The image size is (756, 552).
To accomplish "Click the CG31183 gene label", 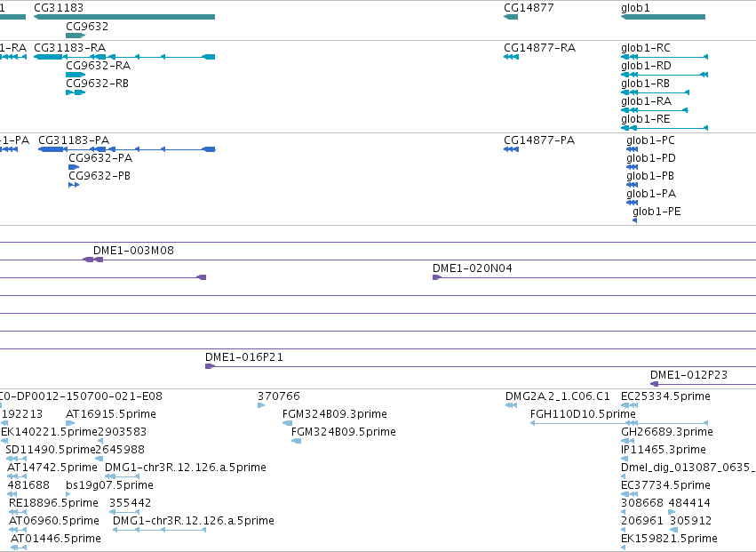I will tap(59, 8).
